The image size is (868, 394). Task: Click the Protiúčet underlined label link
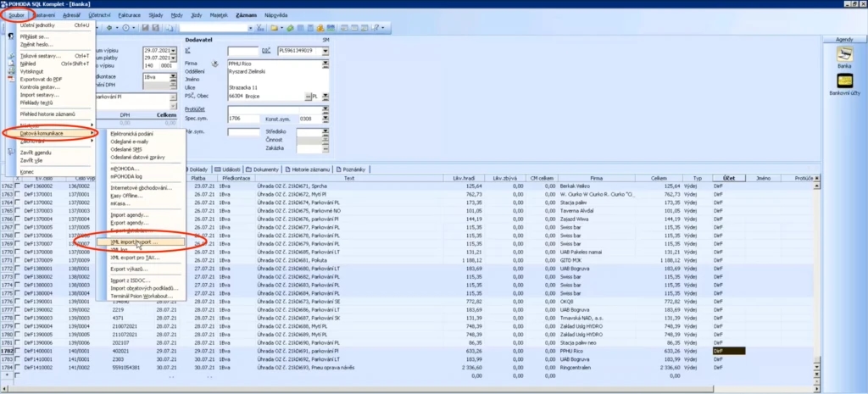194,109
